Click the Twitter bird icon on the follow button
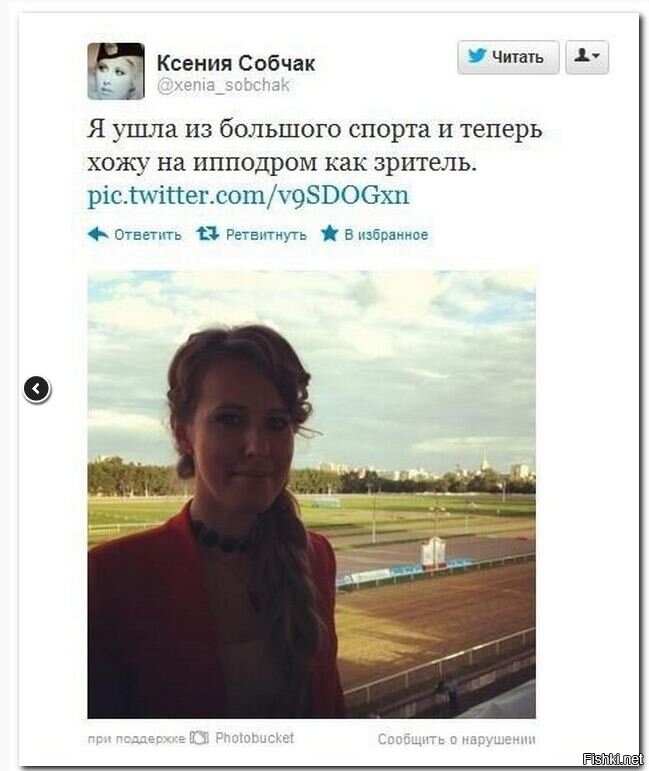This screenshot has width=649, height=771. pos(477,56)
